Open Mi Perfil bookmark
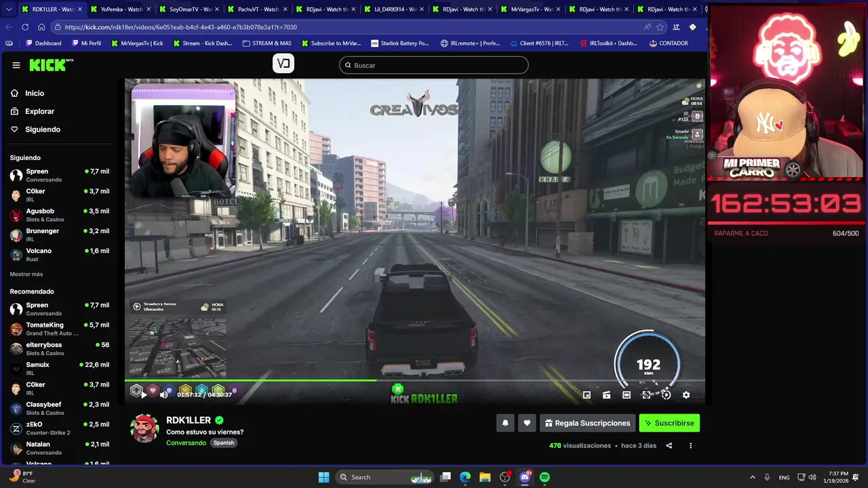 tap(86, 43)
